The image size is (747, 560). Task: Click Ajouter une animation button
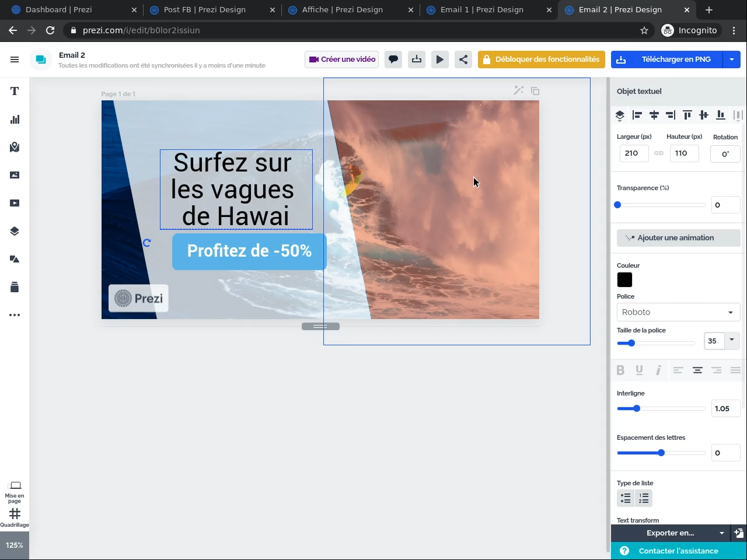pos(678,238)
